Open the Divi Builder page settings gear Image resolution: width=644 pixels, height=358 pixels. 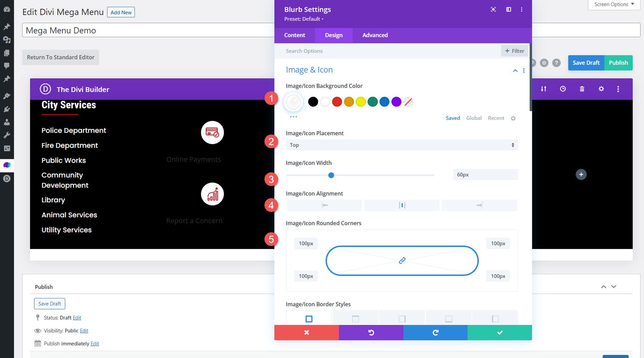click(x=601, y=89)
